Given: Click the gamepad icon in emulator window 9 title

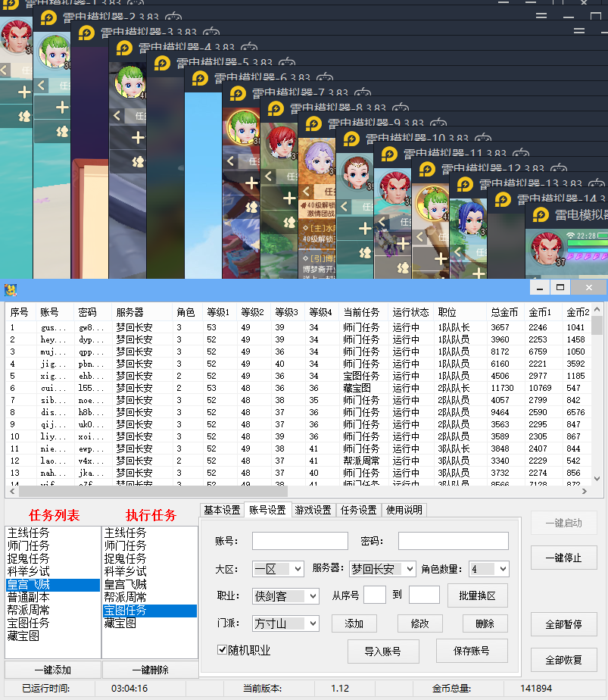Looking at the screenshot, I should tap(438, 123).
